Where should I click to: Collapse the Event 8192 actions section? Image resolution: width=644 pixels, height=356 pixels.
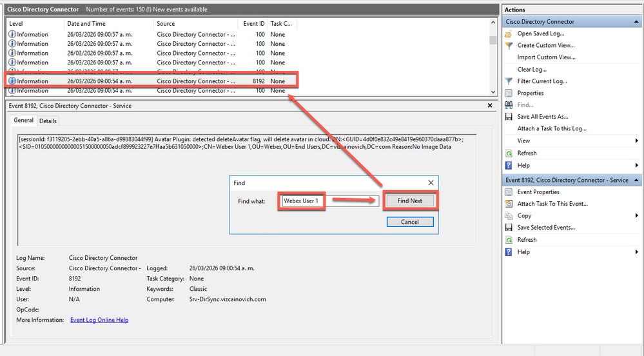click(x=636, y=180)
